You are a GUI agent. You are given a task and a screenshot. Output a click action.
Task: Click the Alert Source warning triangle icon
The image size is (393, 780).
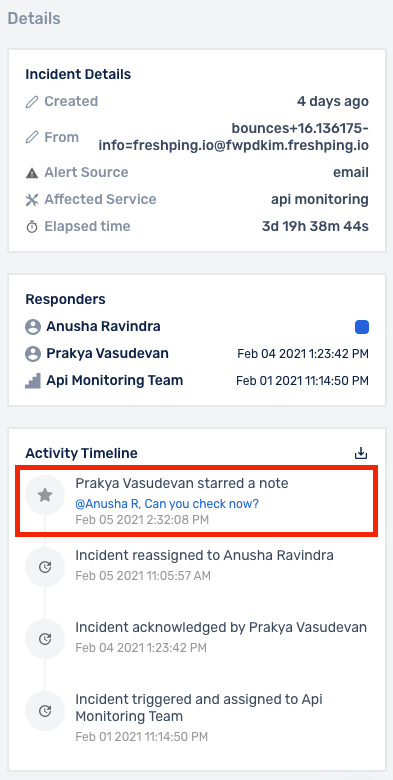(32, 173)
